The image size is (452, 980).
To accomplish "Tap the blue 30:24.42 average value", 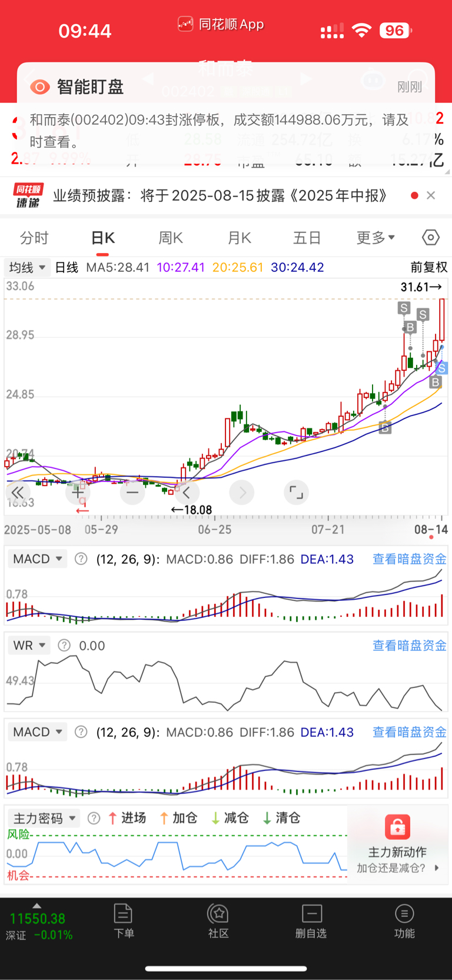I will [x=297, y=267].
